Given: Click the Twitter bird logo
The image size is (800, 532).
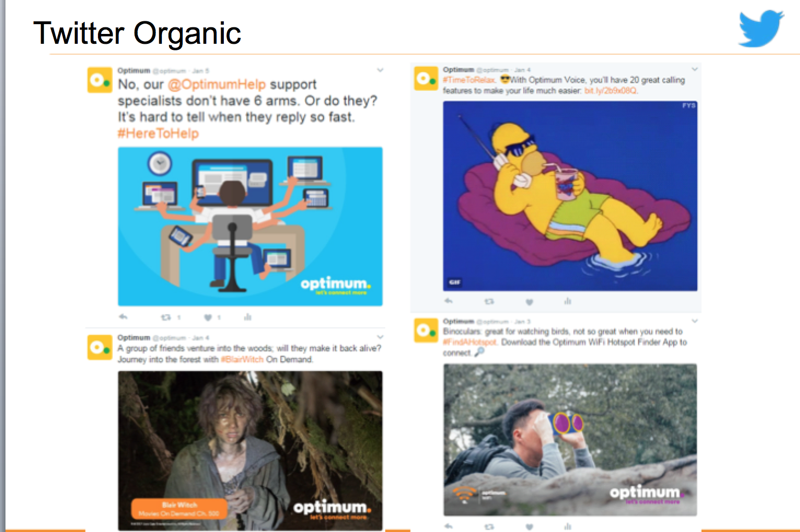Looking at the screenshot, I should [761, 28].
